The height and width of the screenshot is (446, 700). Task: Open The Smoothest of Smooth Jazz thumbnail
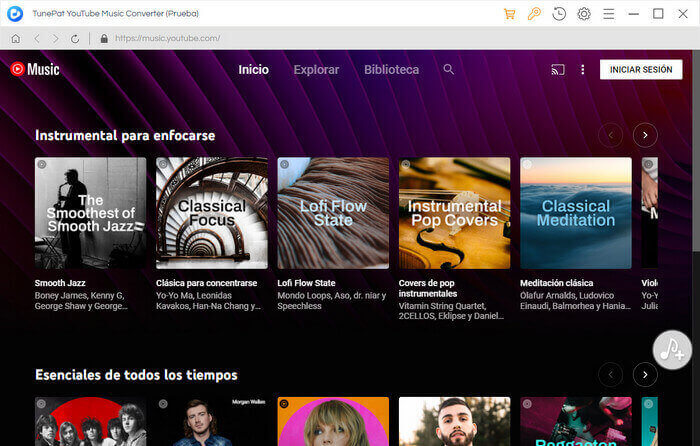click(x=91, y=213)
